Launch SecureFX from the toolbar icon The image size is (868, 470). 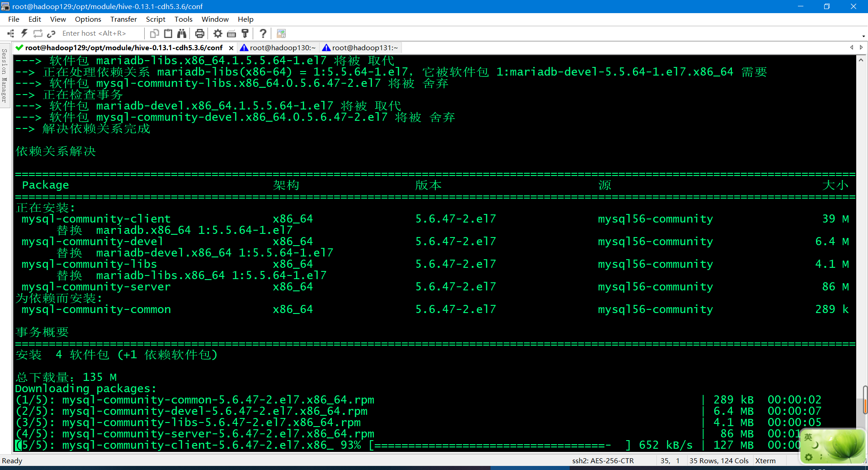281,33
